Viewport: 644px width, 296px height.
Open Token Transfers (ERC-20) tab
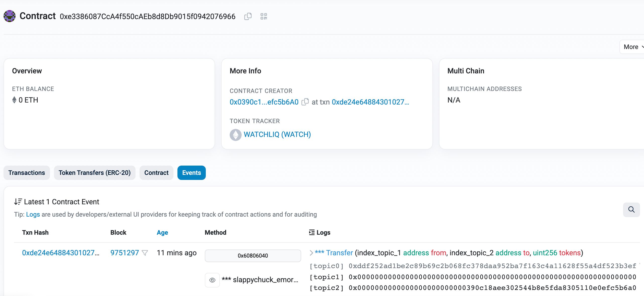pyautogui.click(x=95, y=173)
